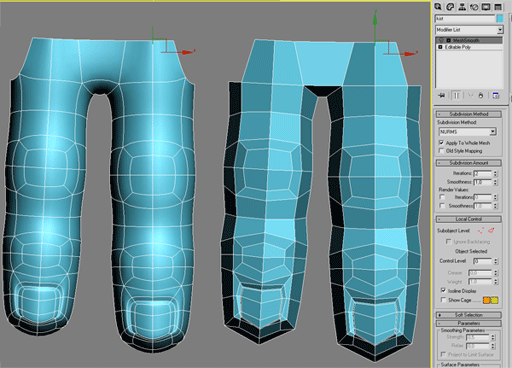Switch to the Modify panel tab
This screenshot has width=512, height=368.
(x=450, y=7)
